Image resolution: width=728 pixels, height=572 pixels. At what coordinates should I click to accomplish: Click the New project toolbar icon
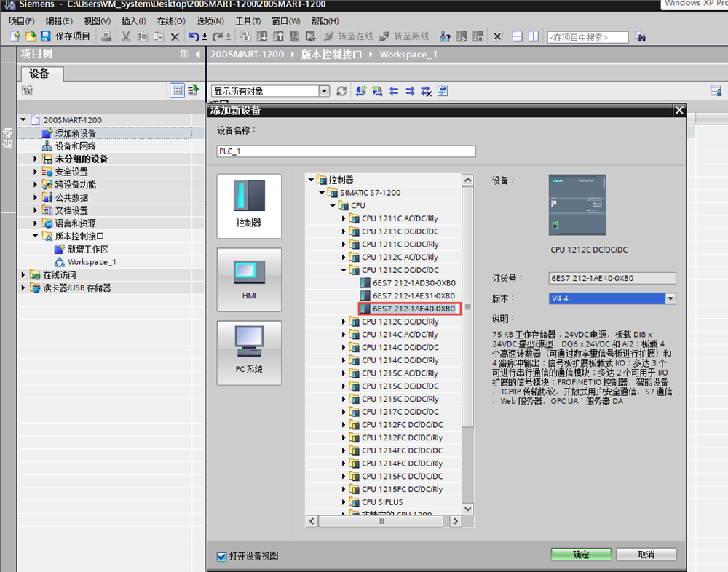15,36
